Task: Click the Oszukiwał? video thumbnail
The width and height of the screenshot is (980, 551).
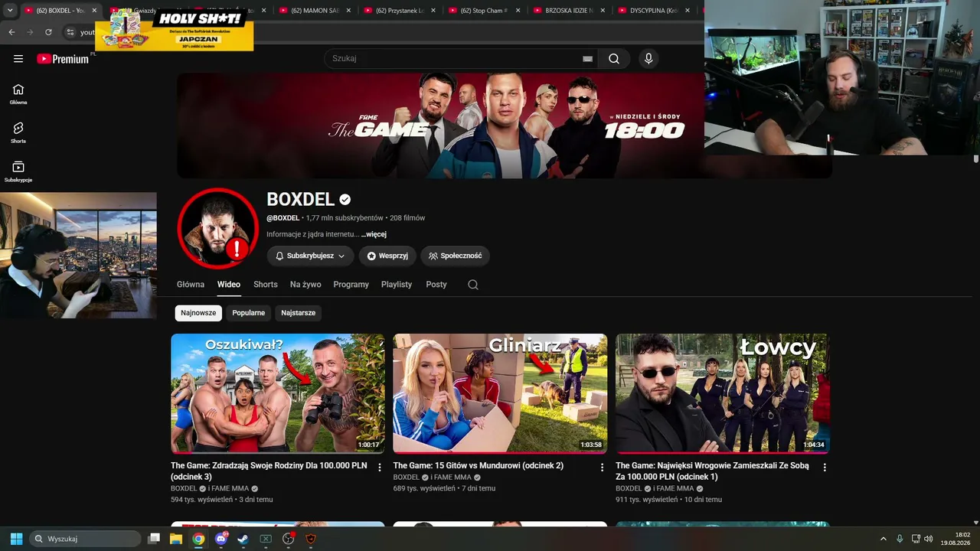Action: [x=278, y=393]
